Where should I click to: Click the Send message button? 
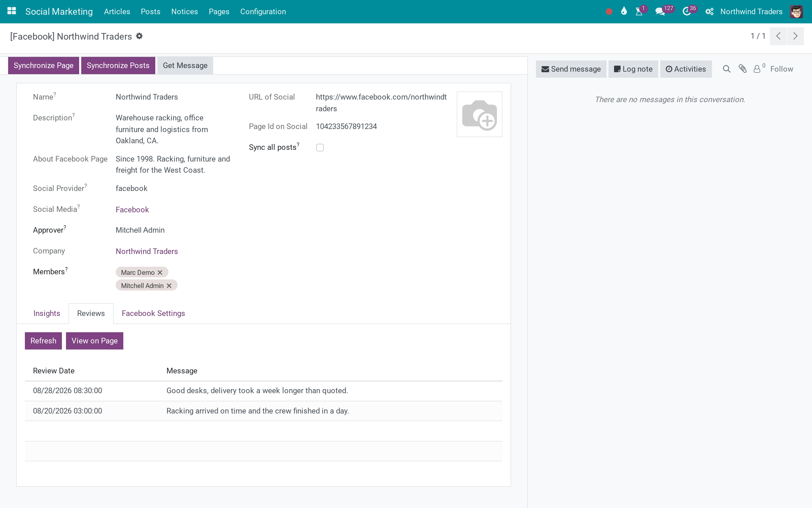571,69
